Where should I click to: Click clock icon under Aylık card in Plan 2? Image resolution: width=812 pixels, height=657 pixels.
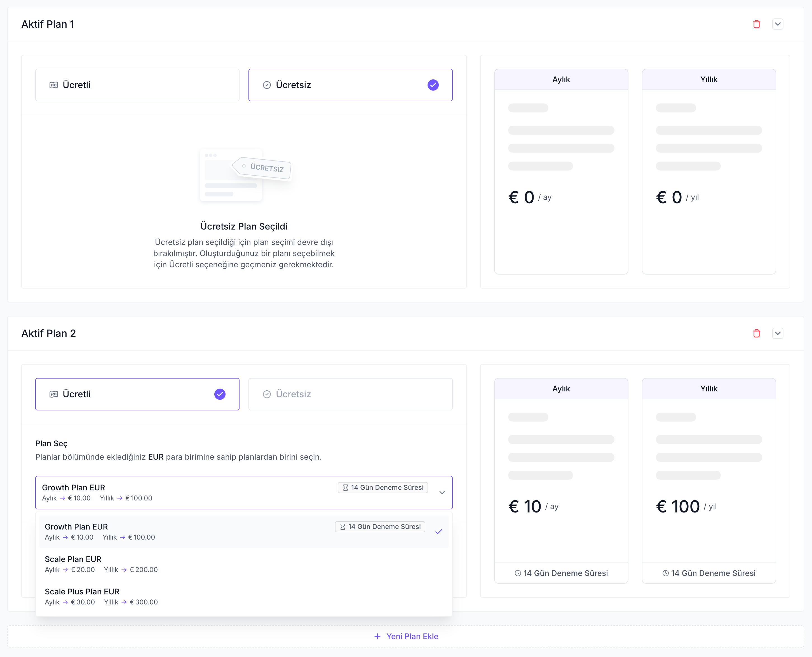coord(518,573)
